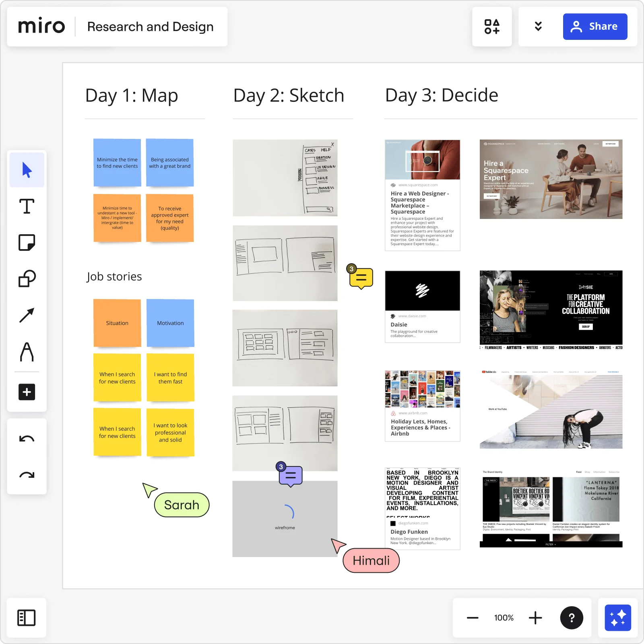Open the apps and templates icon
The image size is (644, 644).
point(492,27)
